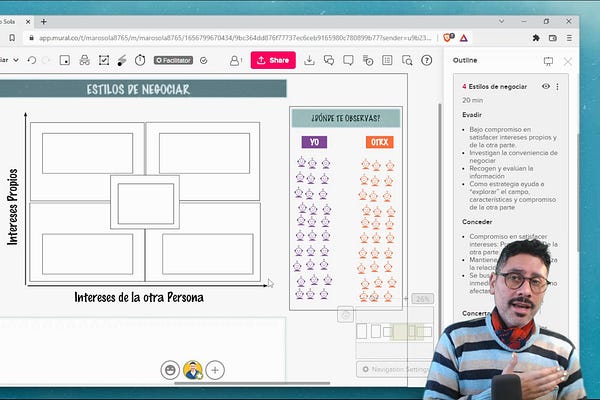This screenshot has width=600, height=400.
Task: Click the bookmark icon in address bar
Action: [x=12, y=38]
